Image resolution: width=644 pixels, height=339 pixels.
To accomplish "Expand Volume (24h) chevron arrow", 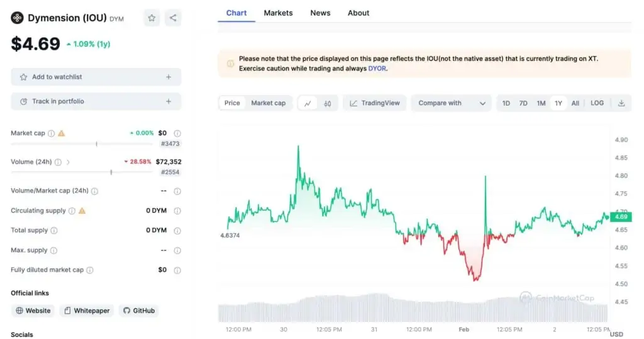I will click(x=68, y=162).
